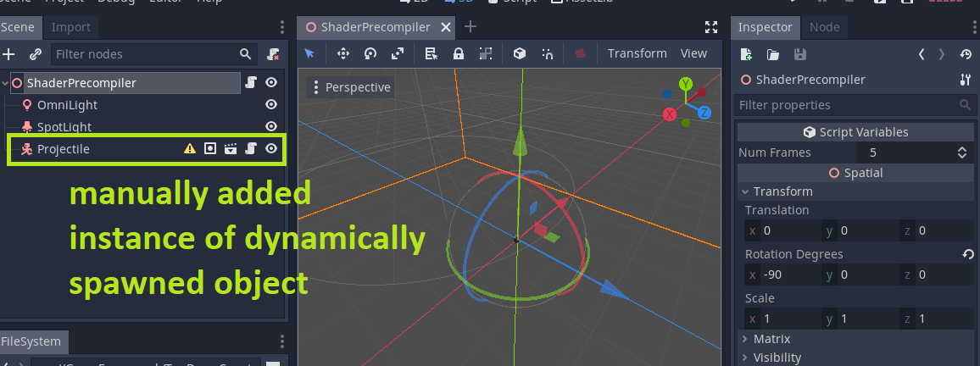This screenshot has width=980, height=366.
Task: Expand the Visibility property section
Action: point(745,358)
